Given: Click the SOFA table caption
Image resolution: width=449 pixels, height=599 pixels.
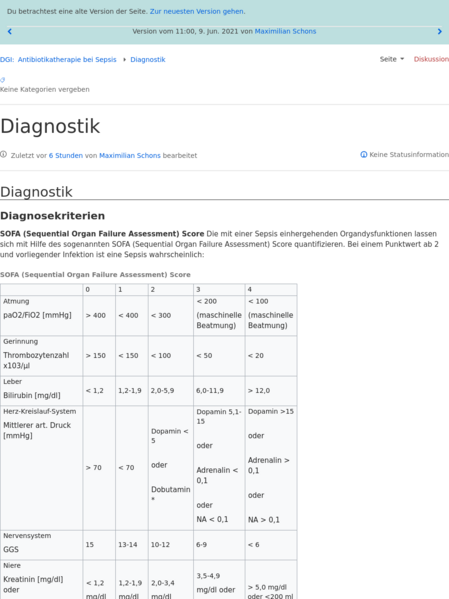Looking at the screenshot, I should (95, 275).
